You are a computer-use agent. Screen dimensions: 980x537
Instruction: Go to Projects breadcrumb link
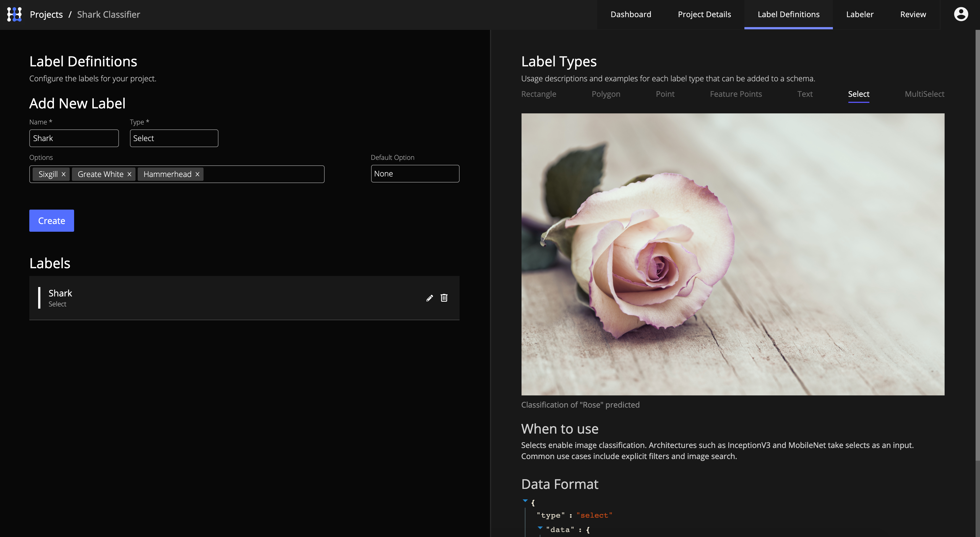pyautogui.click(x=46, y=14)
